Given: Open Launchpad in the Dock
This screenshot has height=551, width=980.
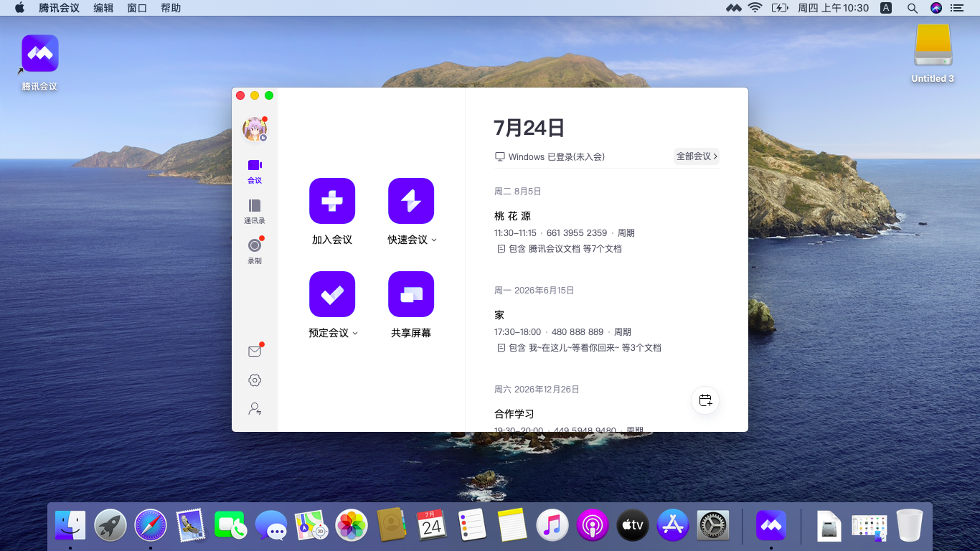Looking at the screenshot, I should 110,526.
